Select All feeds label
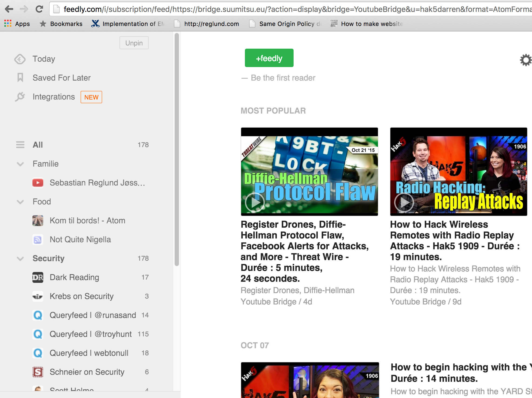 tap(38, 145)
